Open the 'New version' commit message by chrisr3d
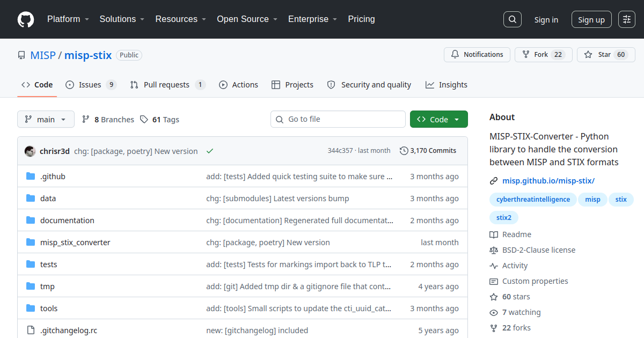644x338 pixels. (136, 151)
